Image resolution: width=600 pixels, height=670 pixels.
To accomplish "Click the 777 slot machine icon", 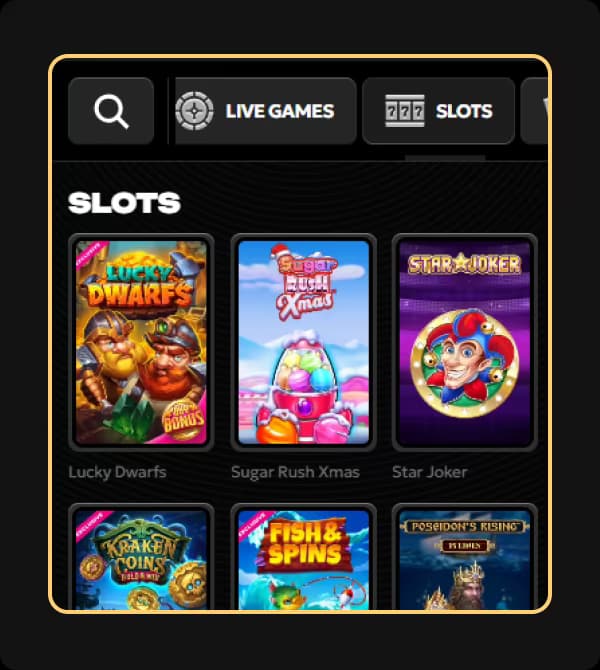I will (405, 111).
